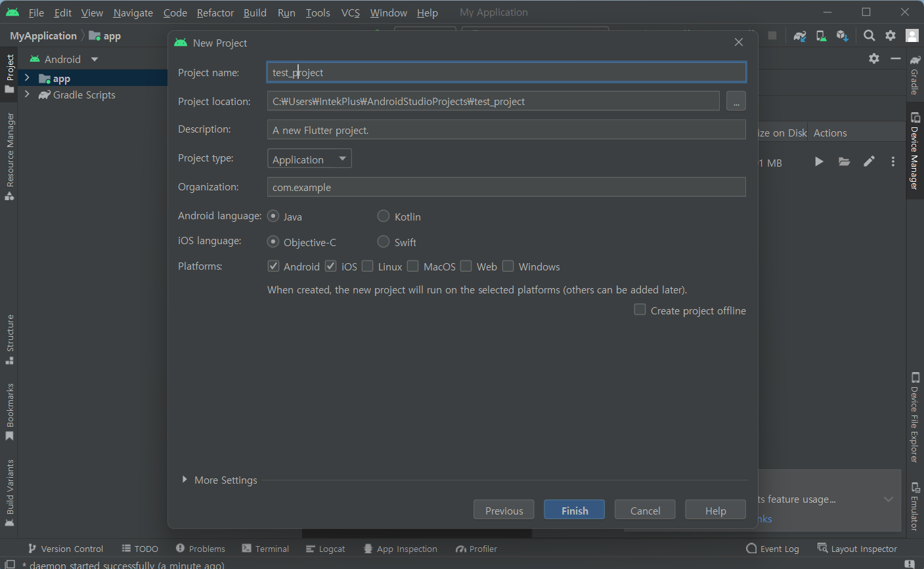Select Objective-C as iOS language
Image resolution: width=924 pixels, height=569 pixels.
pyautogui.click(x=273, y=242)
